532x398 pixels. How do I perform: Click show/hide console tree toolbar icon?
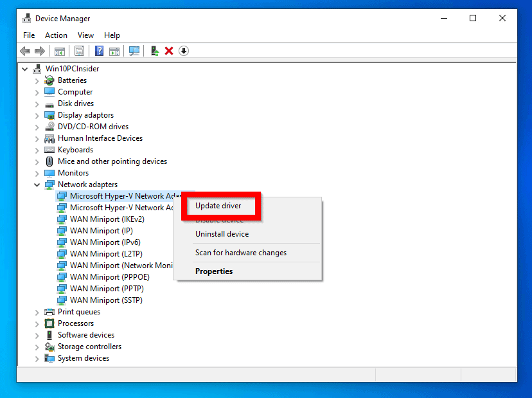pos(59,51)
